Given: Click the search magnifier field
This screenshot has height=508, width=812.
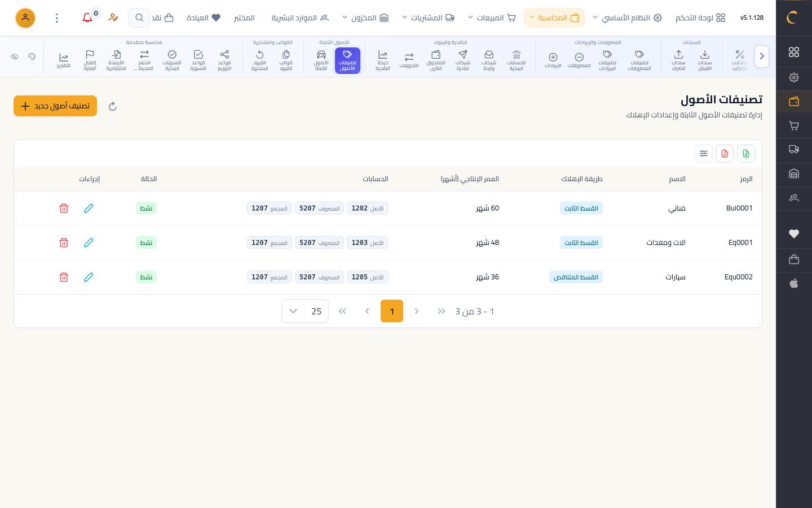Looking at the screenshot, I should [139, 18].
